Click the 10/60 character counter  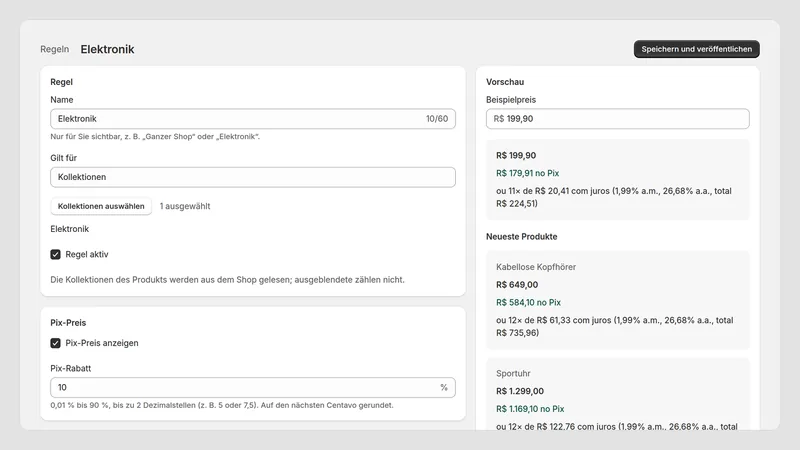437,119
